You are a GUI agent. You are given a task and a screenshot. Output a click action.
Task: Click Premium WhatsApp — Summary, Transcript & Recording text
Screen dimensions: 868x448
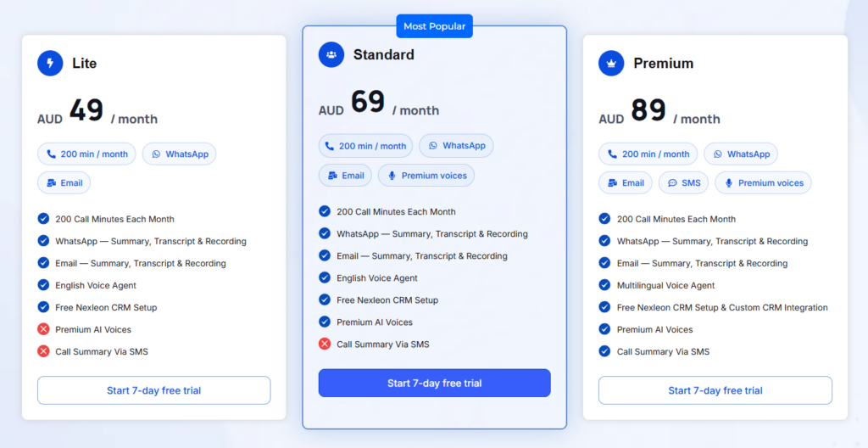click(712, 241)
